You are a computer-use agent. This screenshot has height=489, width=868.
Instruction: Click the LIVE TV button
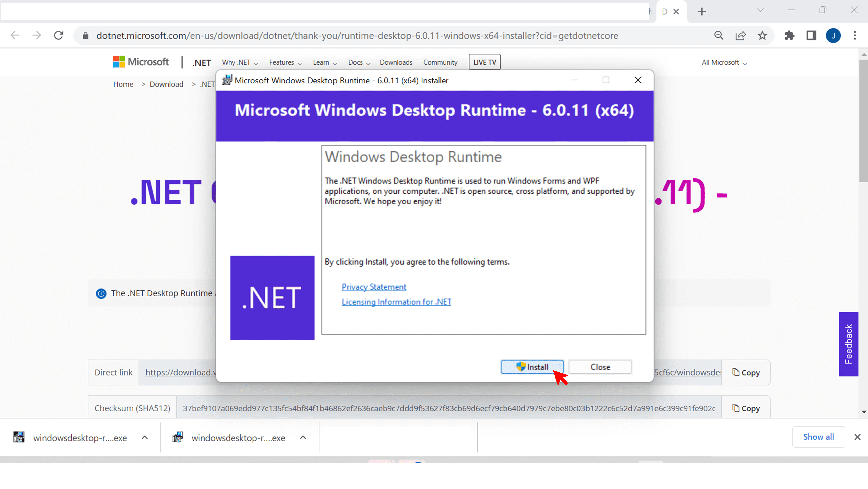[x=484, y=62]
